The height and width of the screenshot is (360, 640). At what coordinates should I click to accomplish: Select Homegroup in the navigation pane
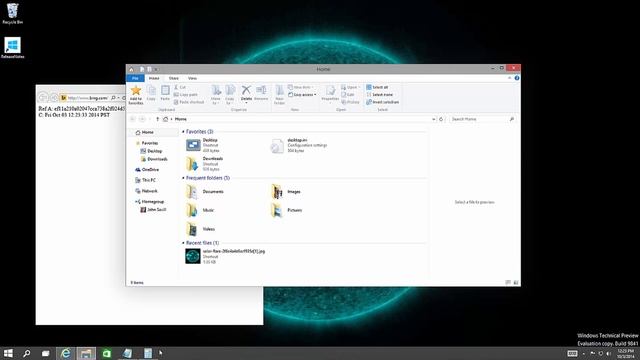click(149, 202)
